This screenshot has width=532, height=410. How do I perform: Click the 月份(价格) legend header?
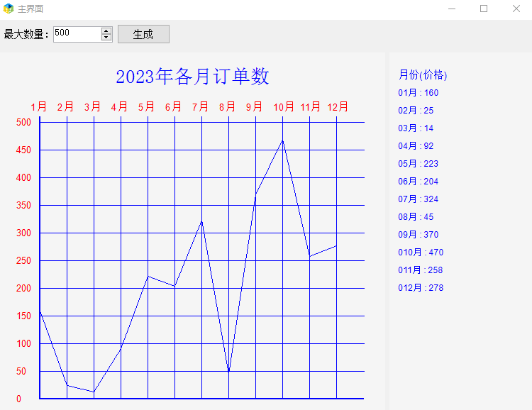click(x=423, y=74)
